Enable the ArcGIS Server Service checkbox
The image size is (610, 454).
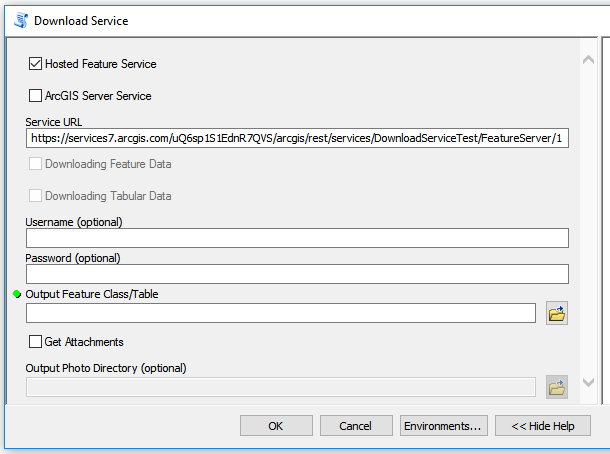pos(36,96)
